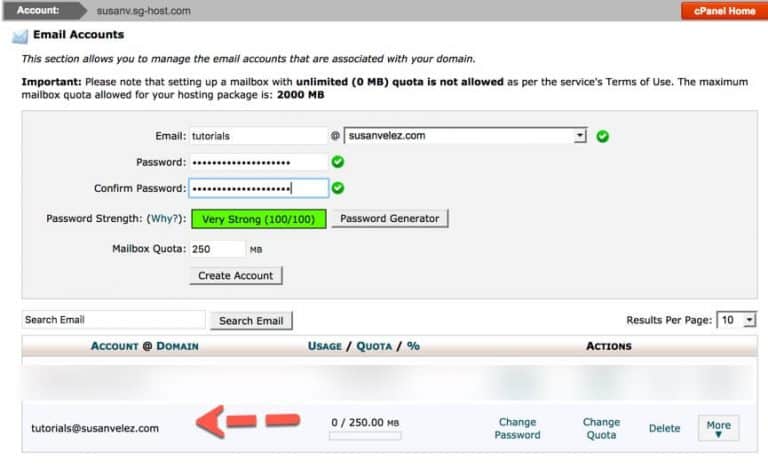Click the red arrow pointing to tutorials account

pos(248,423)
